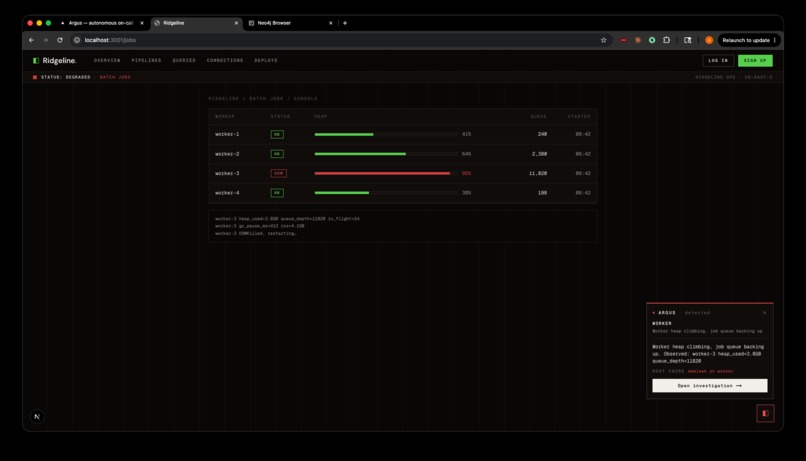Click the OK status badge for worker-4
Viewport: 806px width, 461px height.
tap(277, 193)
